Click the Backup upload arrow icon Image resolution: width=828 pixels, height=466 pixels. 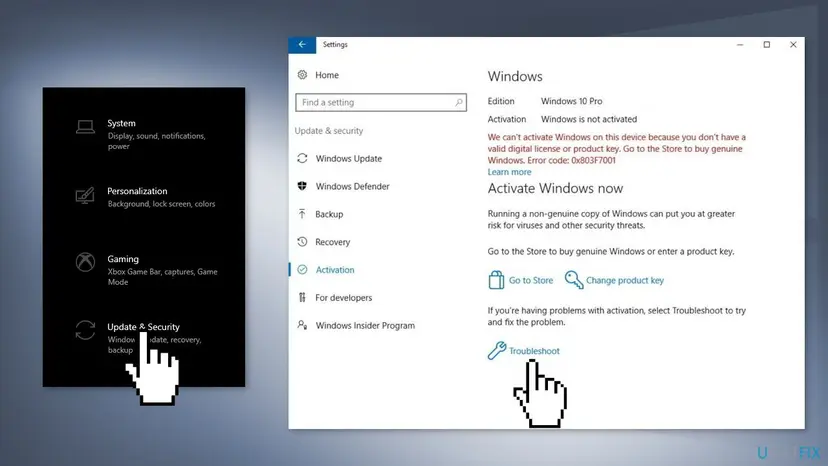(x=302, y=214)
